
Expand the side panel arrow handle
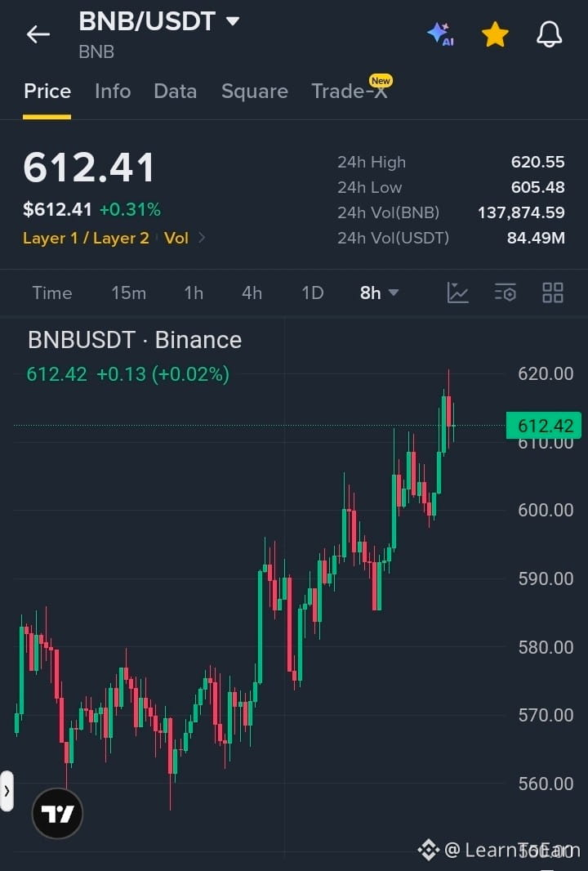(7, 791)
